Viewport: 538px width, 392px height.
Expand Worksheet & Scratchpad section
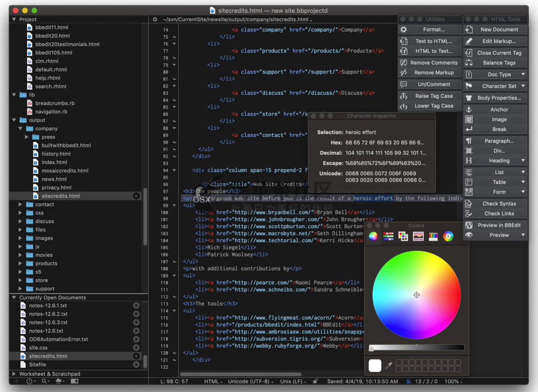14,374
